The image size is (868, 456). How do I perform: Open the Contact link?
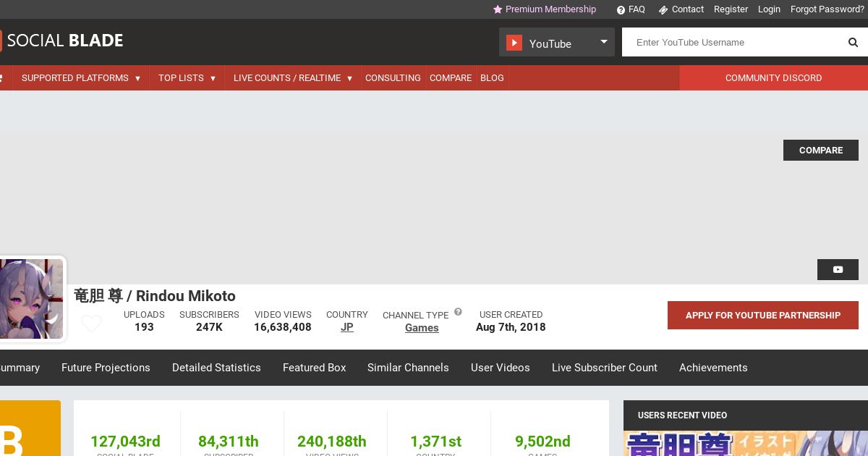tap(687, 9)
